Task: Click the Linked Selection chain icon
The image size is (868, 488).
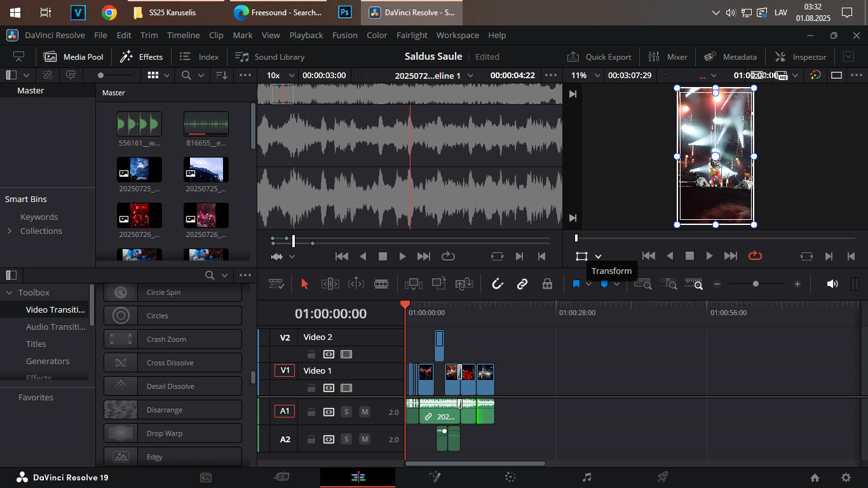Action: tap(522, 284)
